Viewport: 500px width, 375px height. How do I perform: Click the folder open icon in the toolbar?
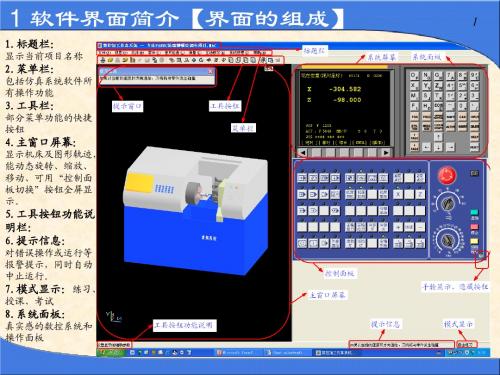(110, 60)
